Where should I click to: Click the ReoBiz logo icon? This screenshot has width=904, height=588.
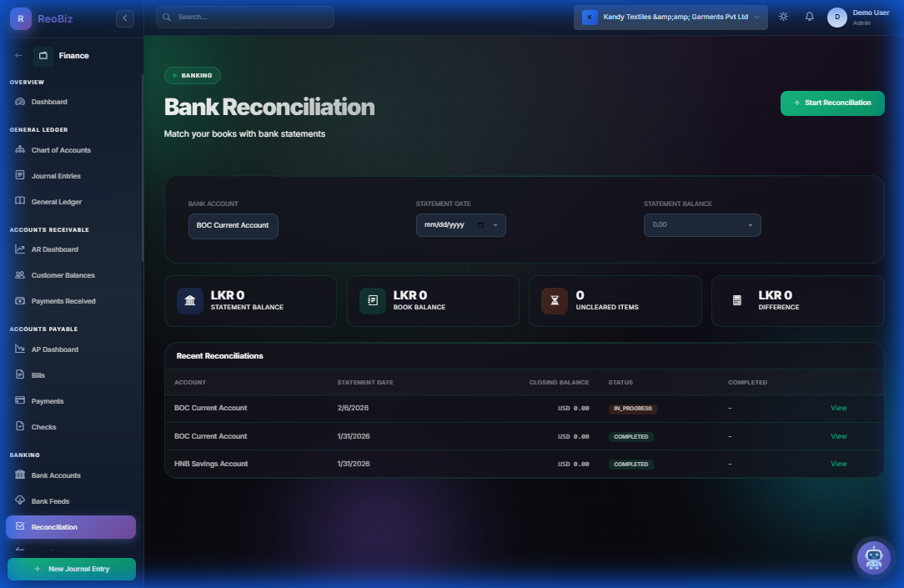pos(18,18)
